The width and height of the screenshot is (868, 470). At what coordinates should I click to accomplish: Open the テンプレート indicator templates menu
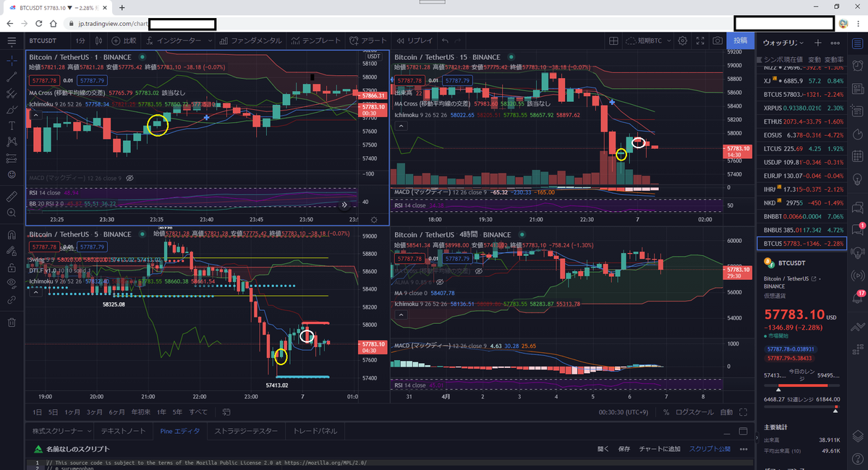tap(317, 41)
